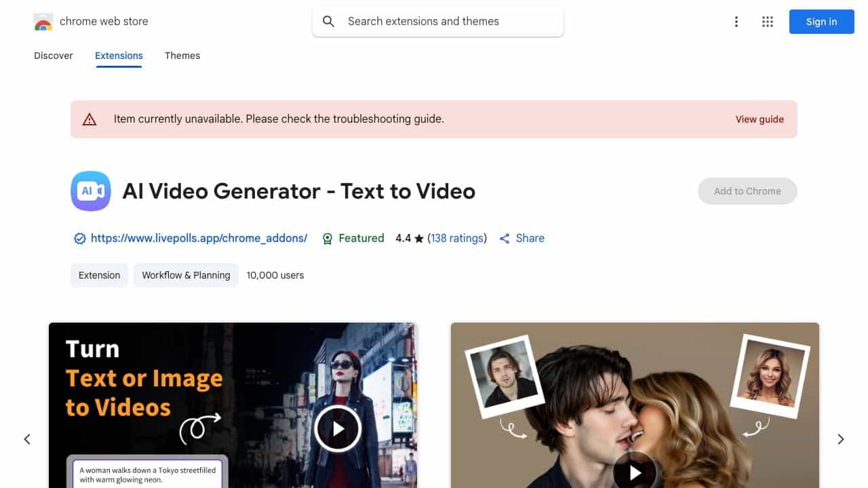Click the chrome web store title text
This screenshot has width=868, height=488.
104,22
